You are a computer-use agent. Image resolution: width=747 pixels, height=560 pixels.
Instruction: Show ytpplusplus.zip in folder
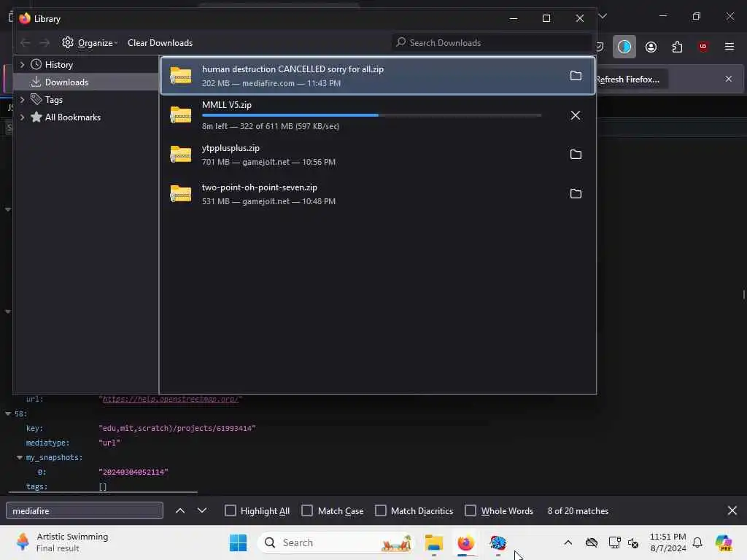point(576,155)
